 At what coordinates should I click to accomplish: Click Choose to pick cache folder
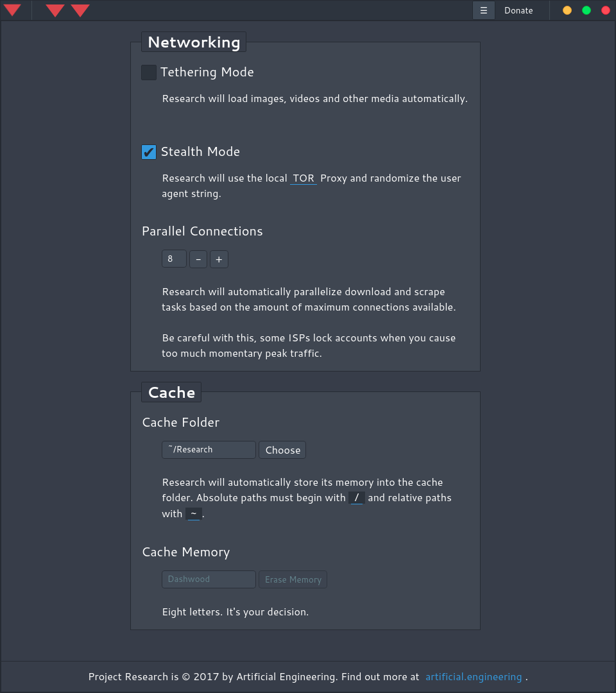282,450
